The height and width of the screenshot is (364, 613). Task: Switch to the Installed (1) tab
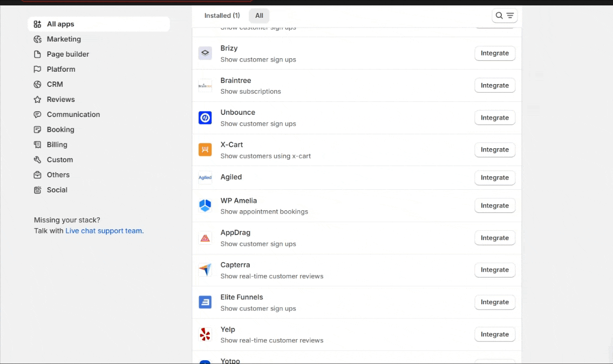point(222,16)
